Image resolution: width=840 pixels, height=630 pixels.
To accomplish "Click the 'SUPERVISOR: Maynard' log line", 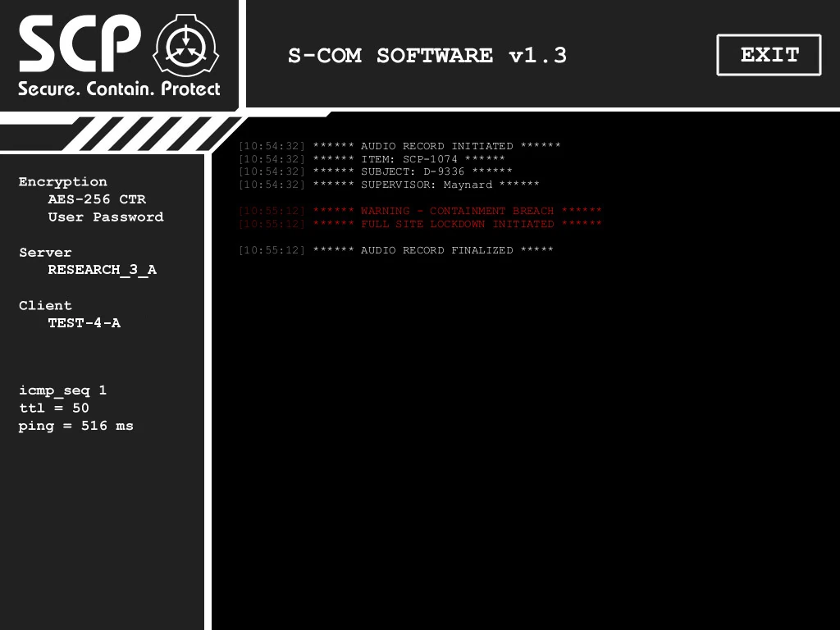I will 389,185.
